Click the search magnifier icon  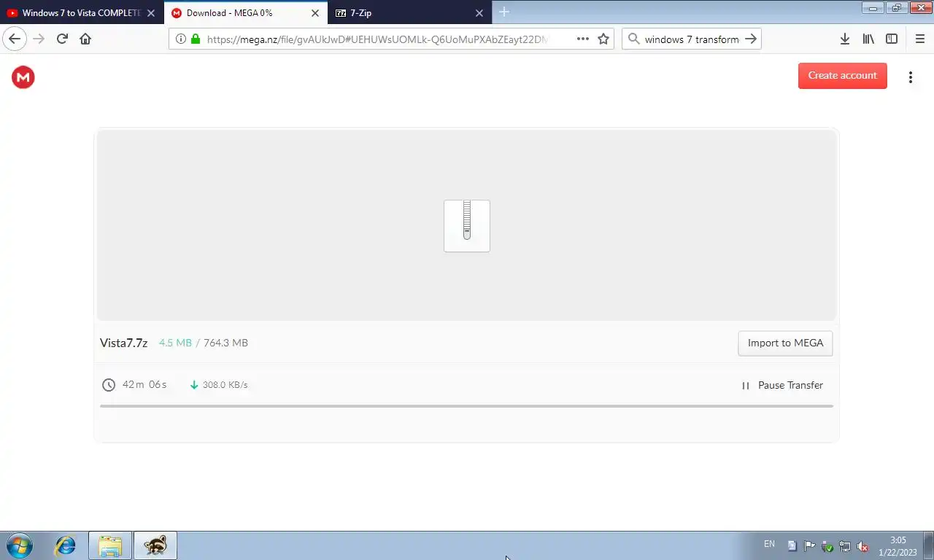click(x=633, y=39)
